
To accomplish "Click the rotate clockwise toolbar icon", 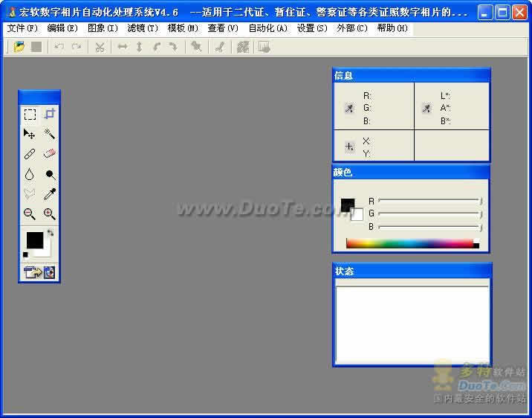I will point(173,47).
